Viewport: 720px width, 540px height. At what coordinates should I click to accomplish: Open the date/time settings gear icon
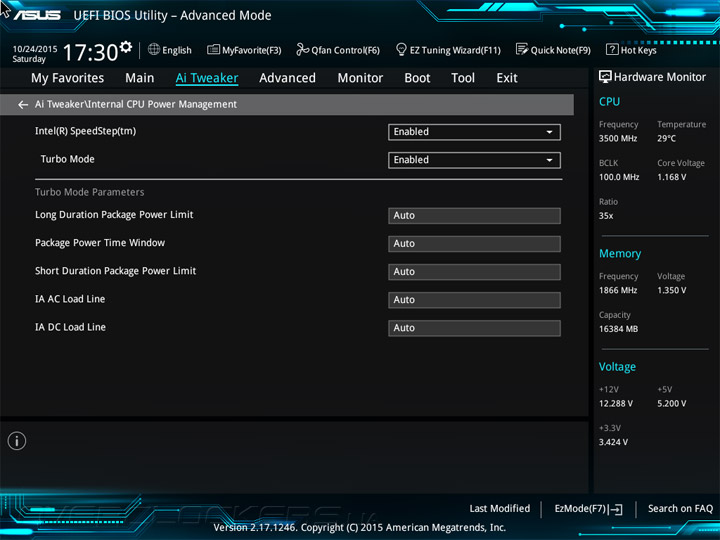[x=126, y=47]
